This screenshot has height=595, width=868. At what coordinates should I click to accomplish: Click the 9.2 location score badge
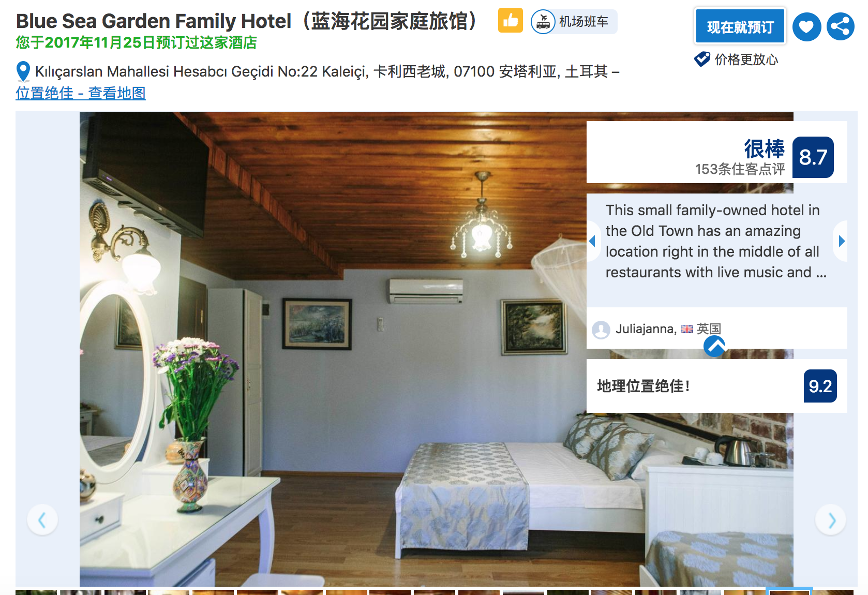click(x=820, y=386)
